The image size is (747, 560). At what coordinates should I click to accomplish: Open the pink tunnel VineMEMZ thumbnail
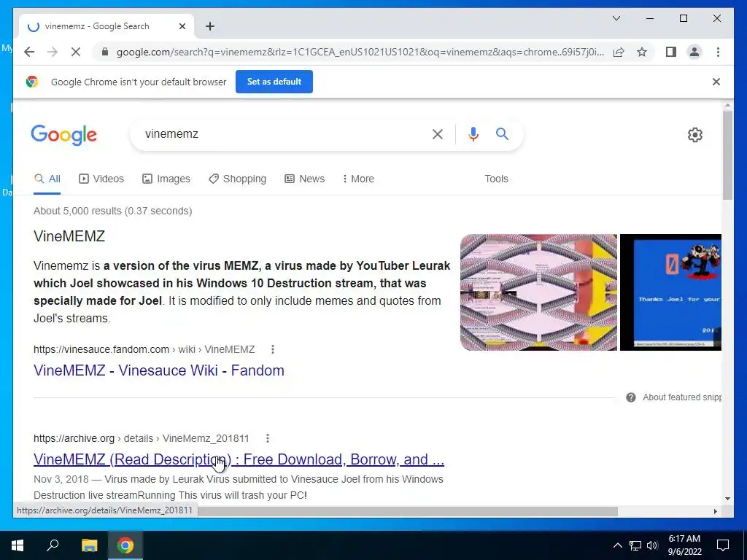point(538,292)
